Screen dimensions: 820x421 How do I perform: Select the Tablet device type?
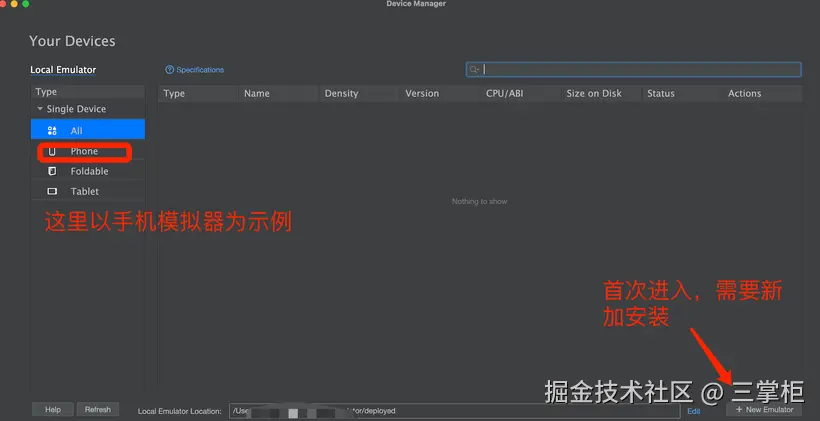pyautogui.click(x=88, y=191)
